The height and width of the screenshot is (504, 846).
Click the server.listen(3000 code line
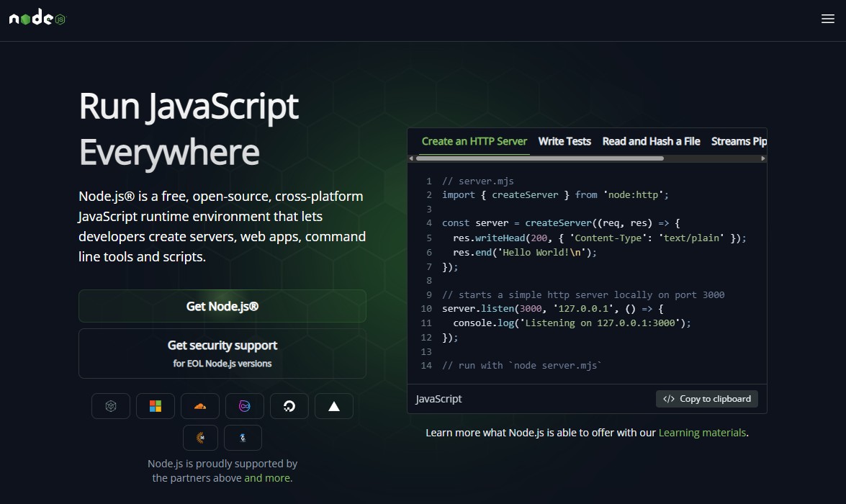[x=552, y=309]
